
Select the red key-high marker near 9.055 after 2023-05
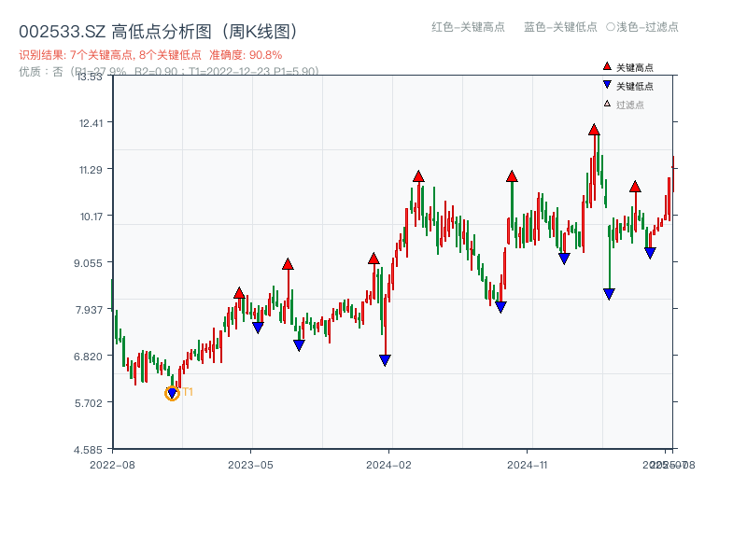tap(288, 264)
